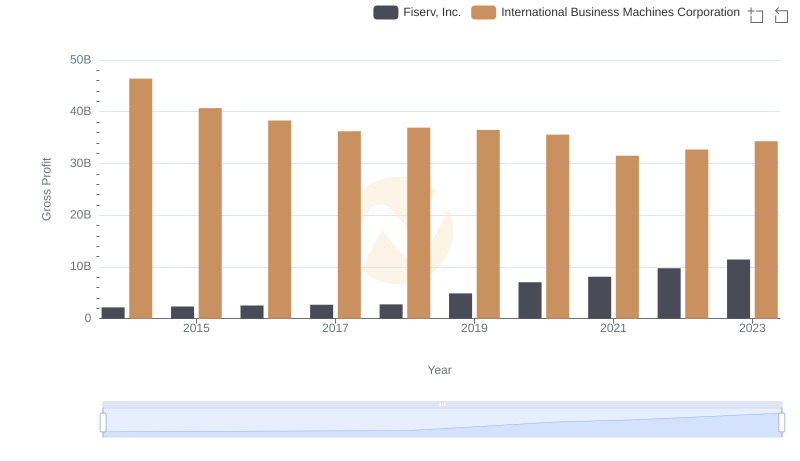The height and width of the screenshot is (461, 800).
Task: Click the 2015 x-axis label
Action: (x=196, y=328)
